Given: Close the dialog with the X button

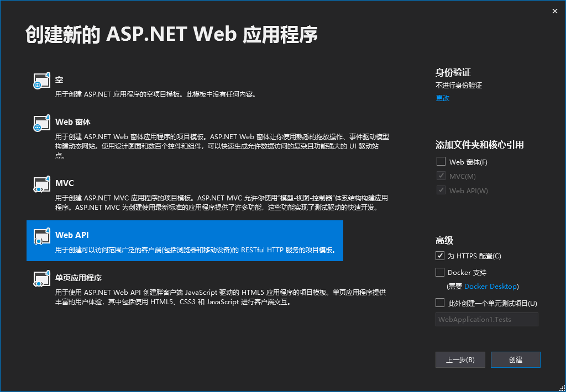Looking at the screenshot, I should pos(554,10).
